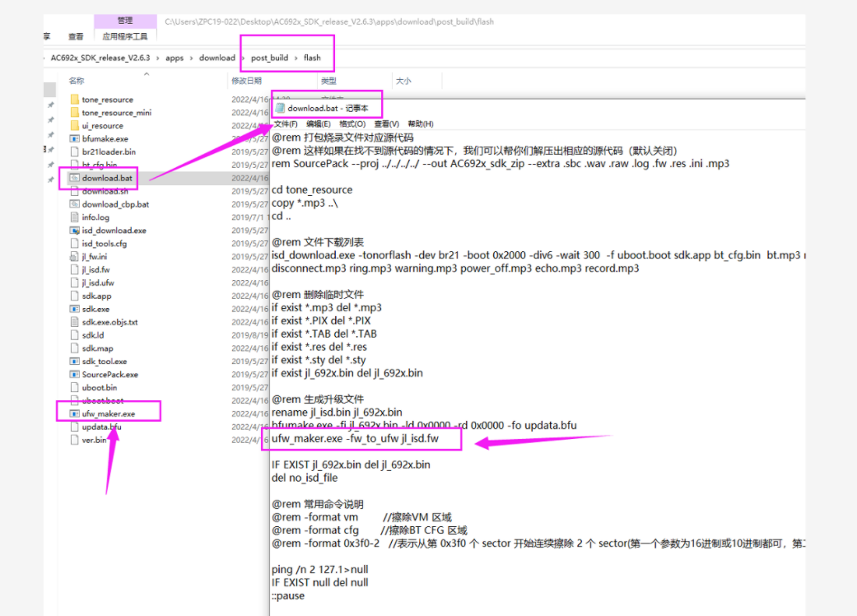Open the 编辑(E) menu in Notepad
Screen dimensions: 857x616
tap(319, 124)
